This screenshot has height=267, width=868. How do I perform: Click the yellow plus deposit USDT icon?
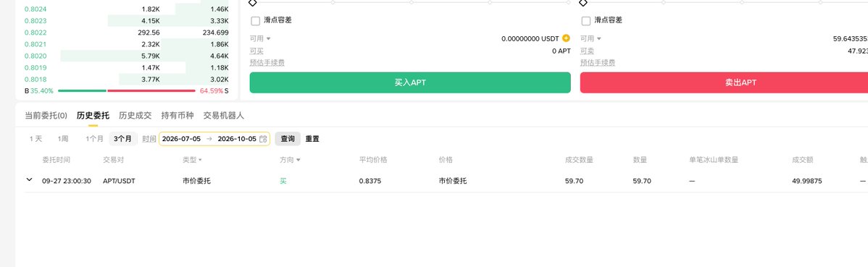tap(566, 38)
